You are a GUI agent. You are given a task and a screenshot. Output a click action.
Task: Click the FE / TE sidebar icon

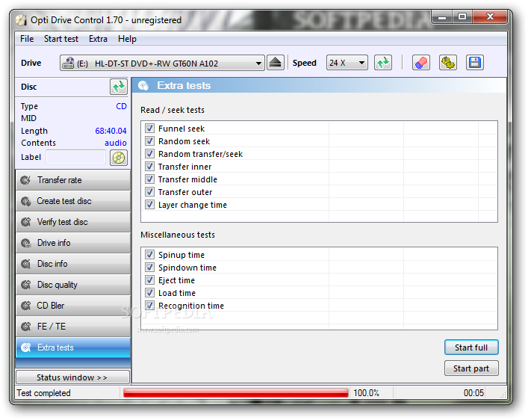tap(25, 327)
